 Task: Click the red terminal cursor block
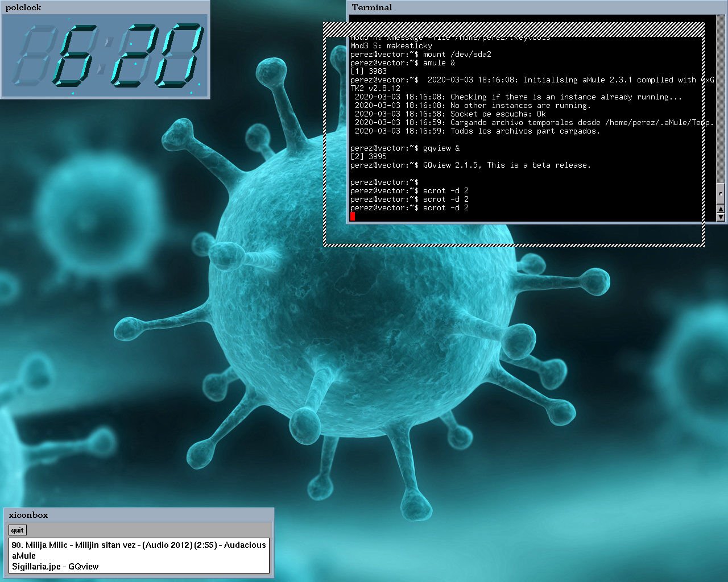tap(353, 216)
